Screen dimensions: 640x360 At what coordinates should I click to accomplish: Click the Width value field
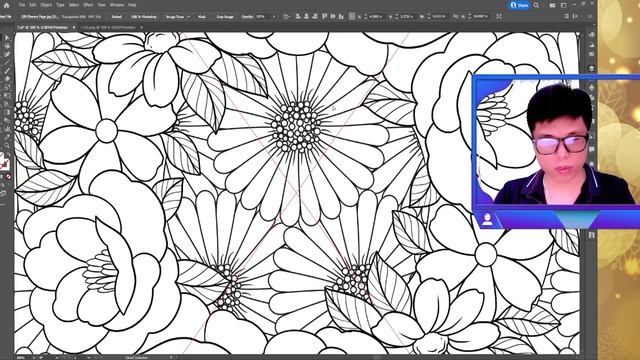coord(439,17)
